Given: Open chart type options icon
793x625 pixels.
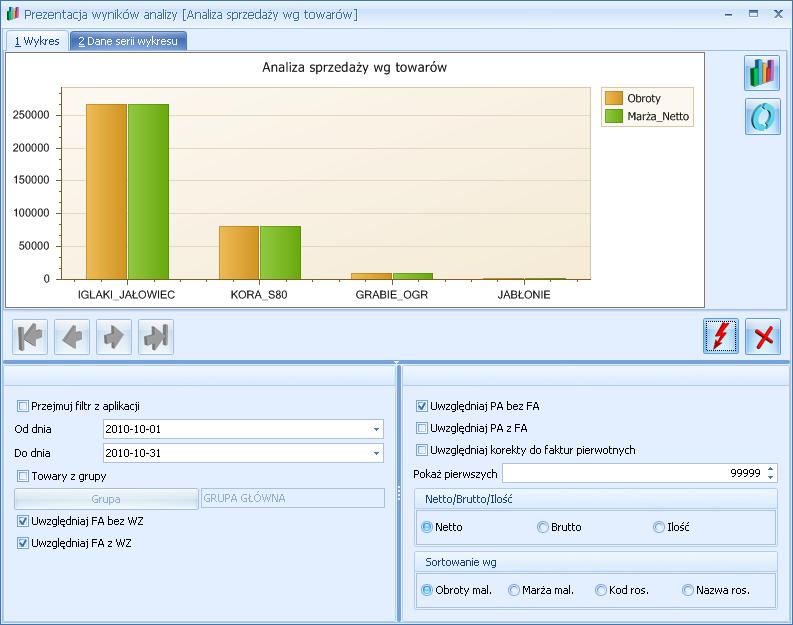Looking at the screenshot, I should click(x=762, y=73).
